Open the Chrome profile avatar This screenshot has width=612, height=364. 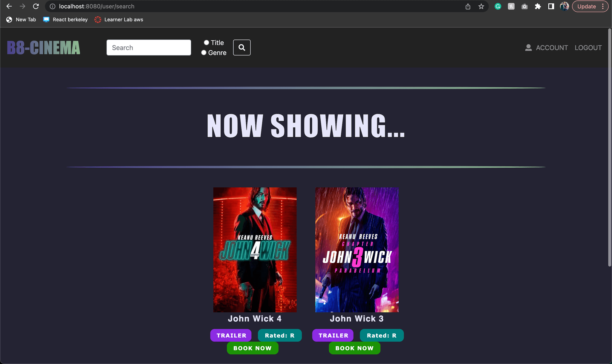[x=564, y=6]
